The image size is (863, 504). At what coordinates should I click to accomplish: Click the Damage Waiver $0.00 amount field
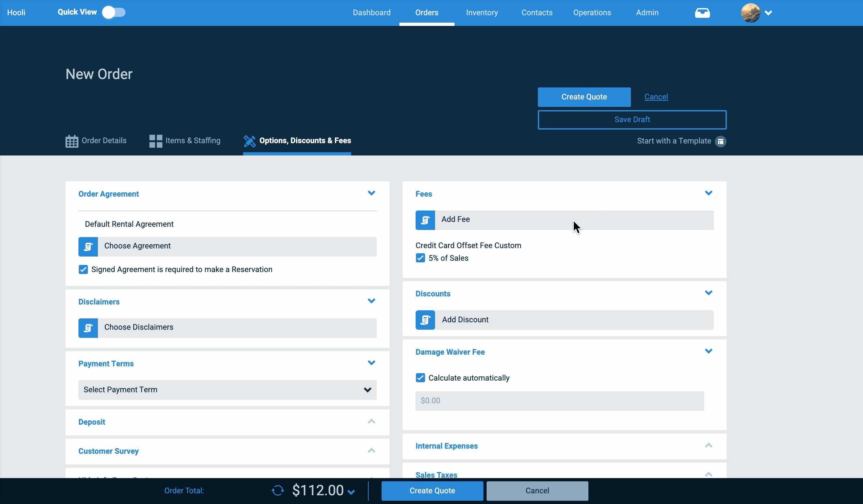tap(560, 401)
